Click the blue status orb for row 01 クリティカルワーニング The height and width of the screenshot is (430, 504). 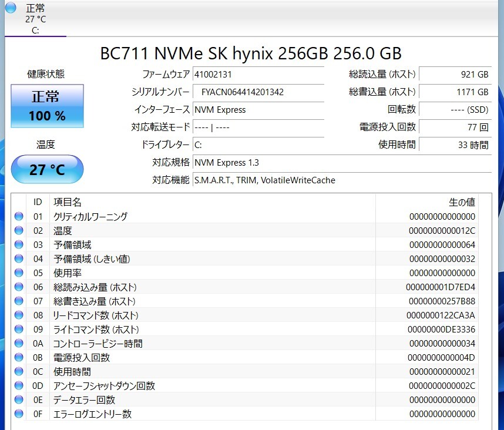(19, 217)
